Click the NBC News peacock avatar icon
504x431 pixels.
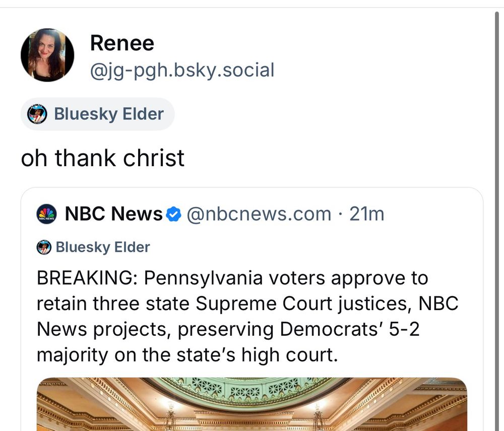point(46,213)
